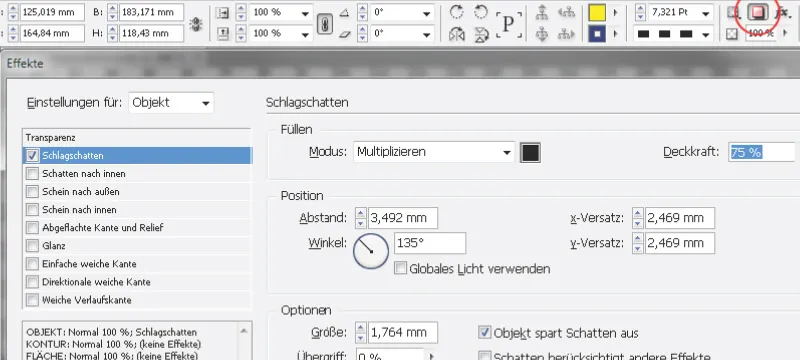This screenshot has width=800, height=360.
Task: Expand the yellow fill swatch arrow
Action: (x=615, y=12)
